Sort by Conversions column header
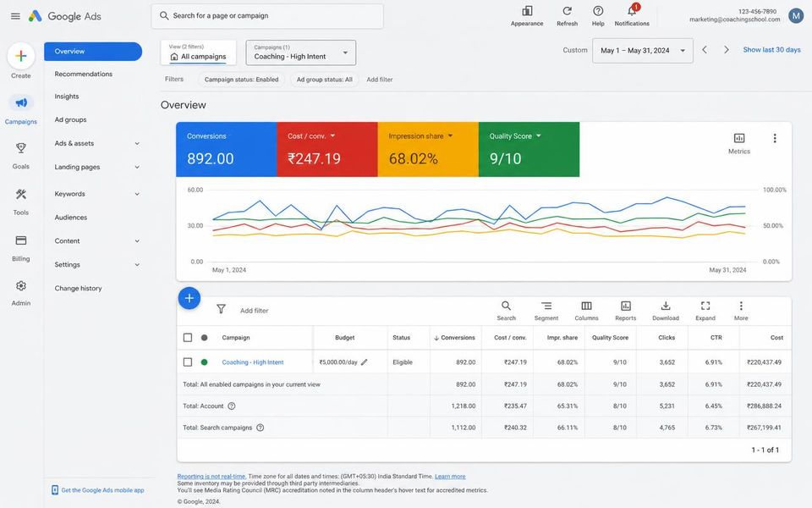Viewport: 812px width, 508px height. tap(454, 338)
